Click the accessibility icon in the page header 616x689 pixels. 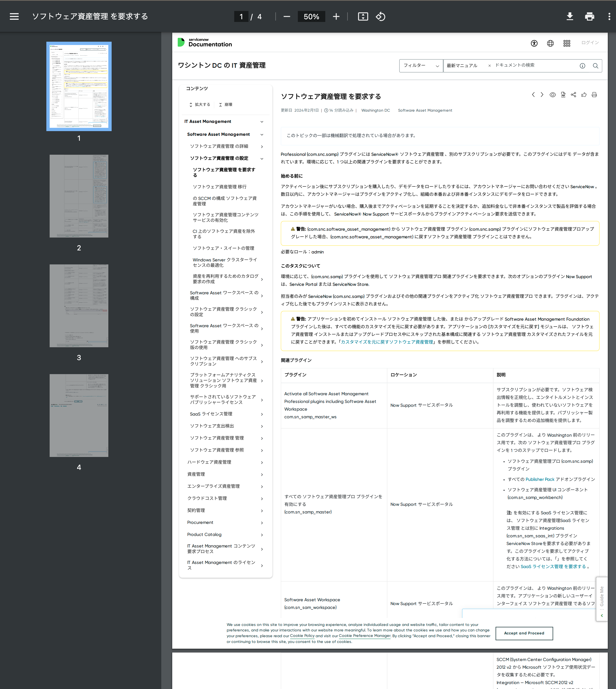coord(534,43)
